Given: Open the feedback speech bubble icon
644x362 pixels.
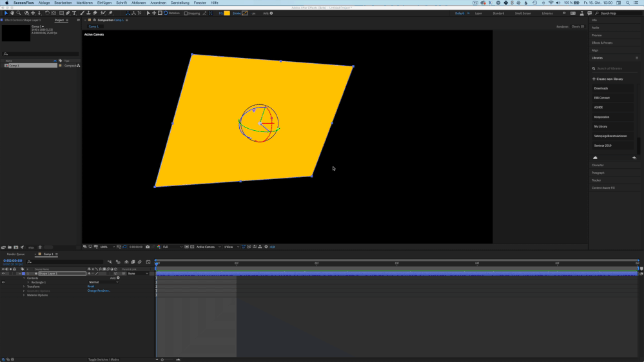Looking at the screenshot, I should click(x=589, y=13).
